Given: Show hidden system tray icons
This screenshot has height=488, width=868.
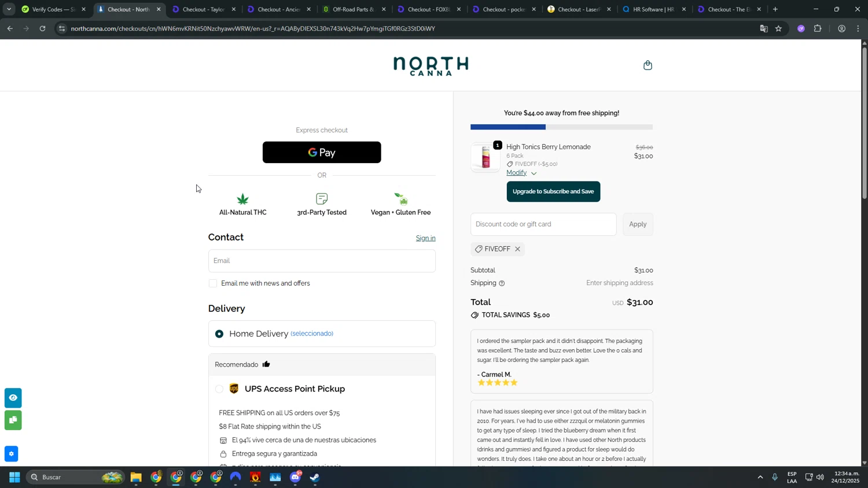Looking at the screenshot, I should point(760,478).
